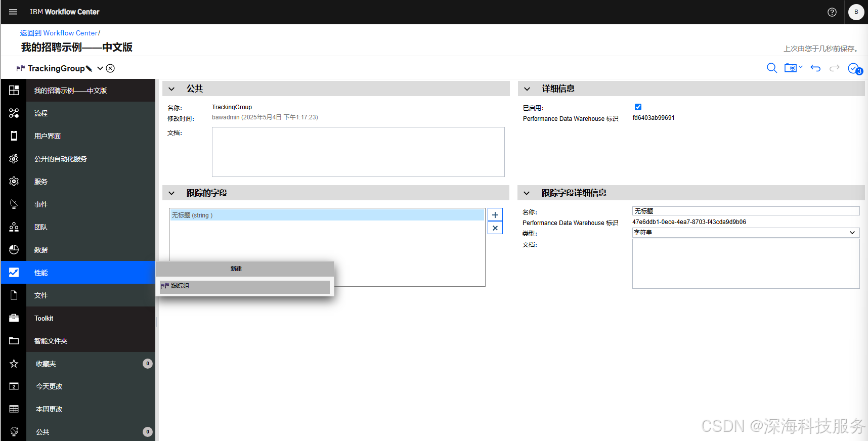Viewport: 868px width, 441px height.
Task: Redo the last undone change
Action: pos(835,68)
